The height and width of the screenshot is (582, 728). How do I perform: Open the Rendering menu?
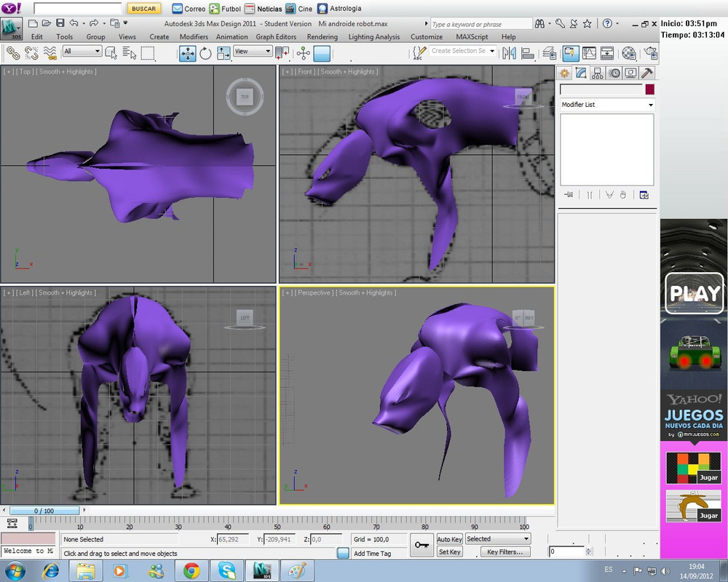click(x=322, y=36)
